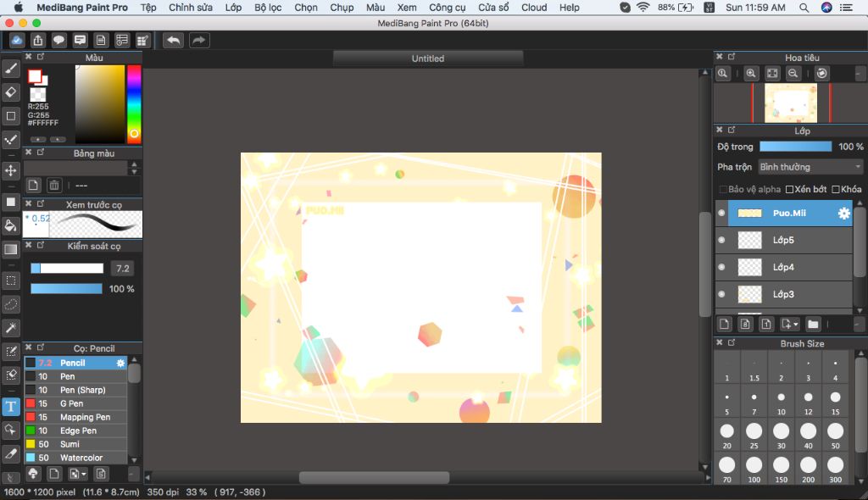Click the navigator canvas thumbnail
Image resolution: width=868 pixels, height=500 pixels.
[x=791, y=103]
